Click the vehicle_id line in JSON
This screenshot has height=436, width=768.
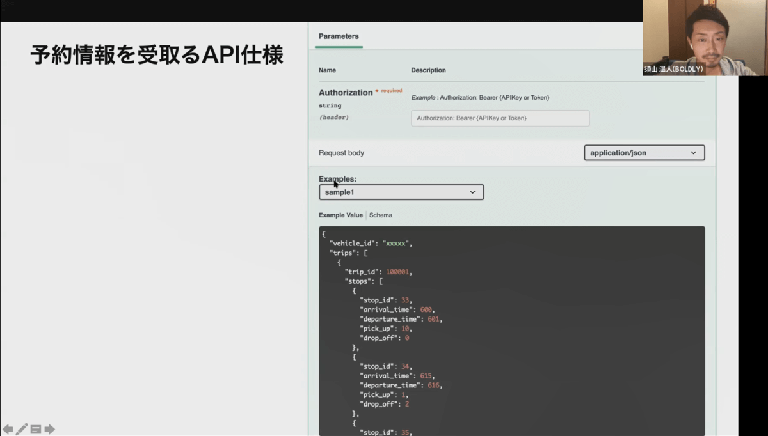369,243
